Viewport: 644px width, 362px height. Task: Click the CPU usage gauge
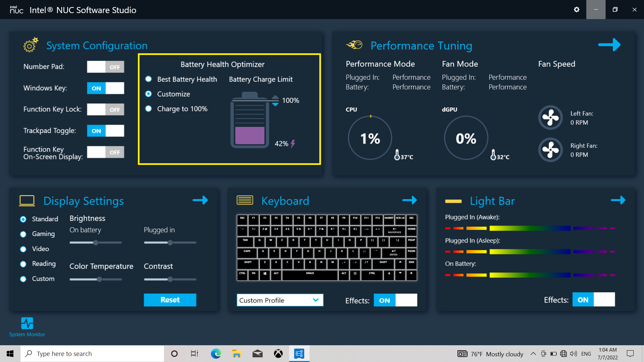point(370,138)
